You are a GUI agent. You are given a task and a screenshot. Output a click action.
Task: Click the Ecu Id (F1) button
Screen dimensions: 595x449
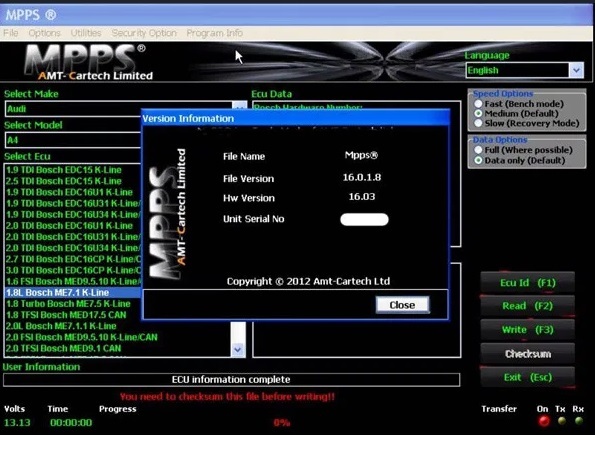coord(527,283)
